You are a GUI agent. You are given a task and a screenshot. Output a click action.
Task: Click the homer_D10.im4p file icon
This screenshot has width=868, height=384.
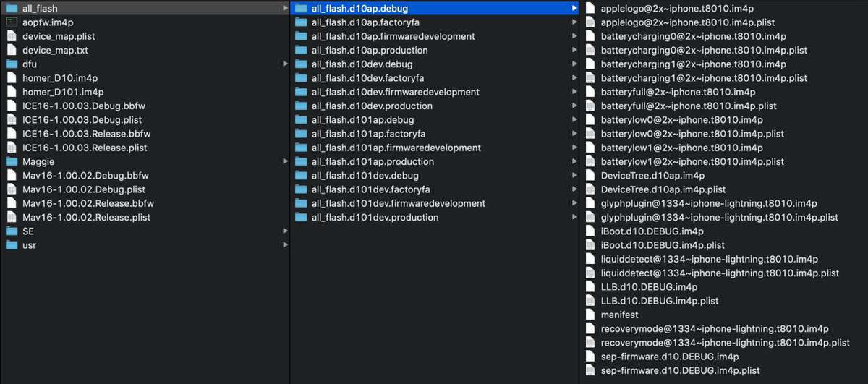(x=11, y=78)
